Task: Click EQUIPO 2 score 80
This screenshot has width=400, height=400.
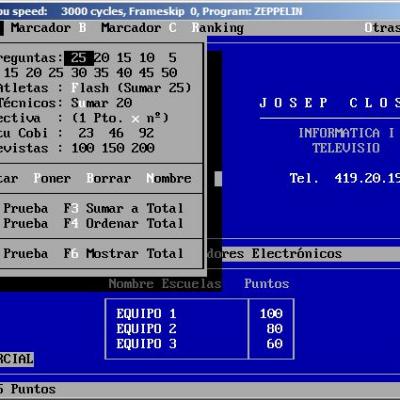Action: pyautogui.click(x=275, y=329)
